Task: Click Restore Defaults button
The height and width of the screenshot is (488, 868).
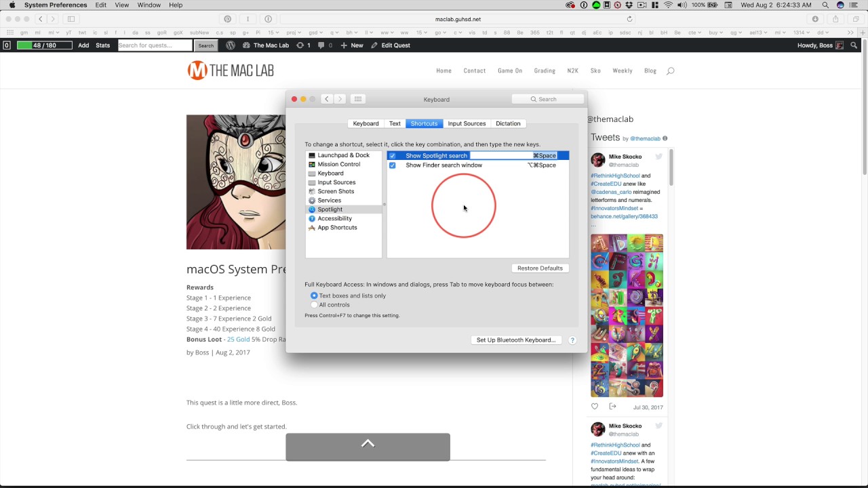Action: pyautogui.click(x=540, y=268)
